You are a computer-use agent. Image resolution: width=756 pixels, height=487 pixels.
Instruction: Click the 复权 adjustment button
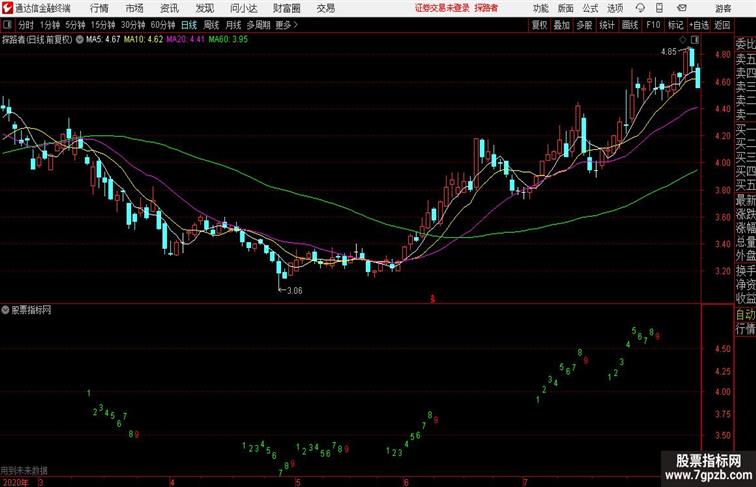(540, 25)
